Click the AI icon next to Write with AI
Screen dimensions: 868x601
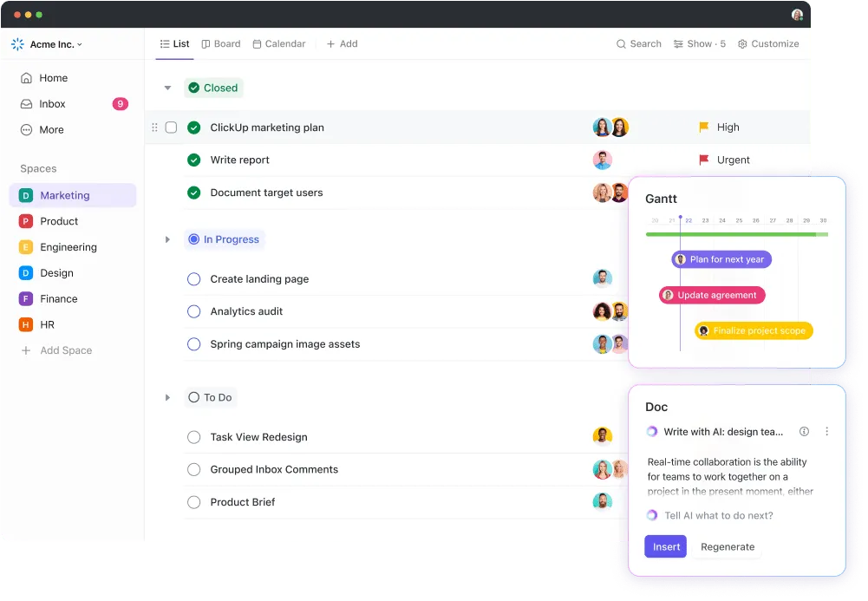(x=652, y=432)
